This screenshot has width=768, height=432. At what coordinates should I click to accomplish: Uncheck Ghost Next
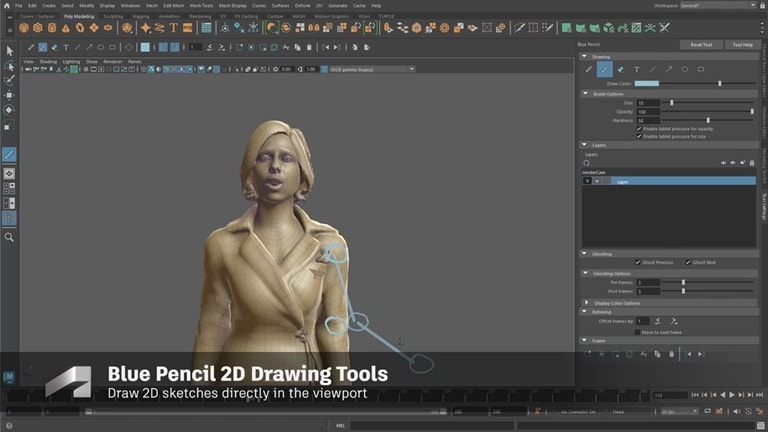[688, 263]
